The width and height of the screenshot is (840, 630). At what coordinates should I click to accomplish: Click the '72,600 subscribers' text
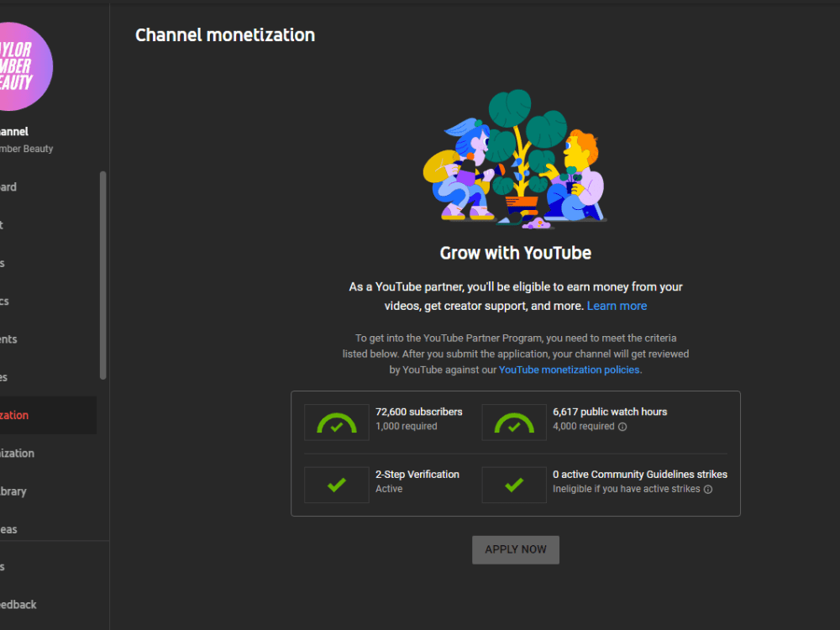tap(419, 412)
